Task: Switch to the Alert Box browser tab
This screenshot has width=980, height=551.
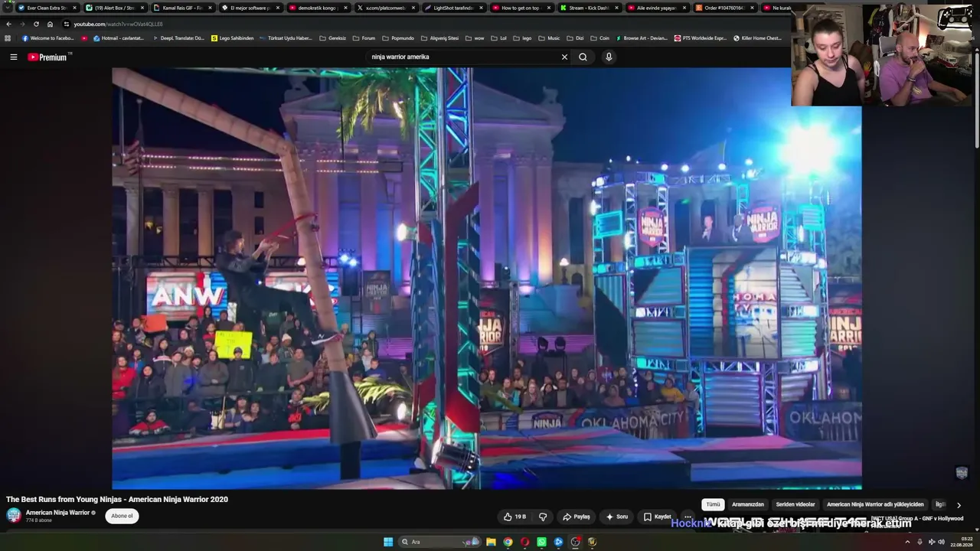Action: pos(114,8)
